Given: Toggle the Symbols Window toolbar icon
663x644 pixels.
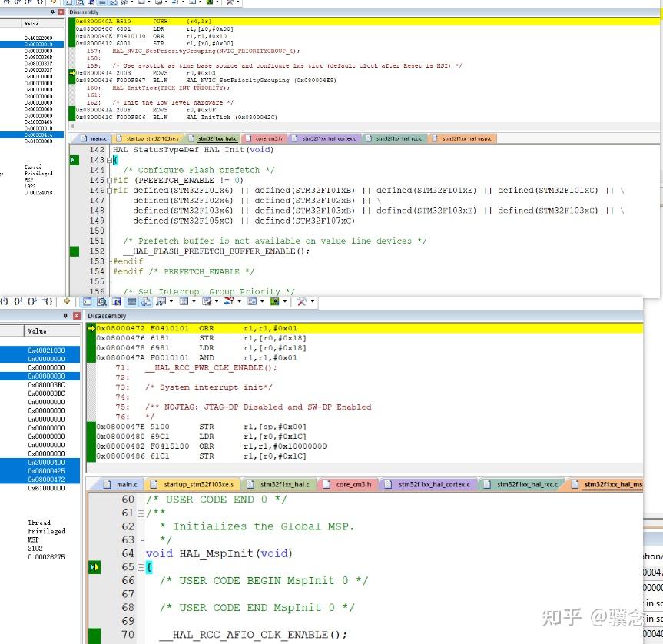Looking at the screenshot, I should pyautogui.click(x=117, y=301).
